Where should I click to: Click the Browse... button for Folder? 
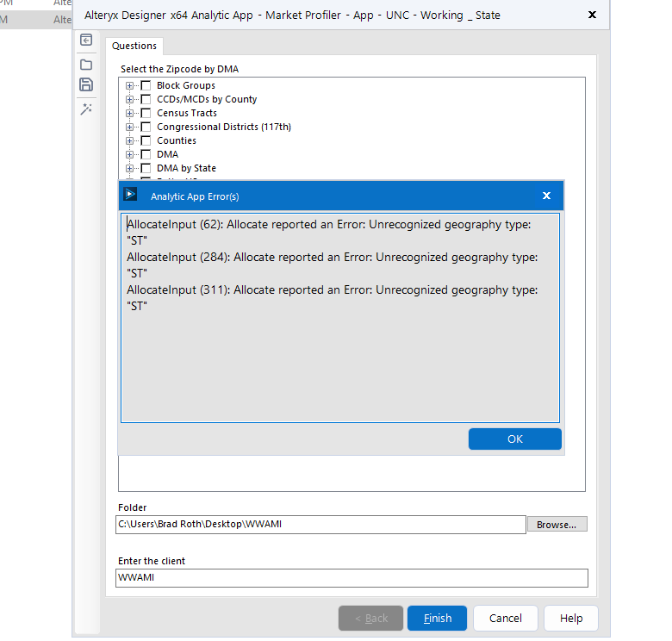[557, 525]
